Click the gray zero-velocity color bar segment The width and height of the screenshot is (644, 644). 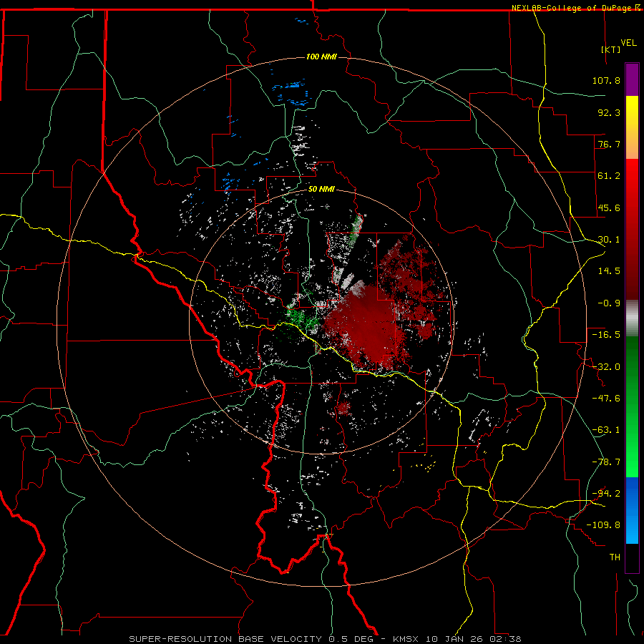coord(632,318)
